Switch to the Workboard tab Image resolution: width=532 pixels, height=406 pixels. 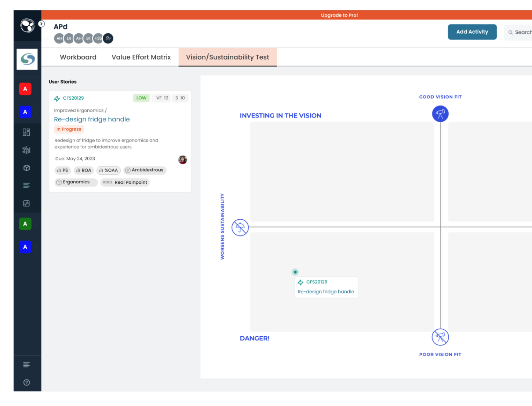click(x=78, y=57)
